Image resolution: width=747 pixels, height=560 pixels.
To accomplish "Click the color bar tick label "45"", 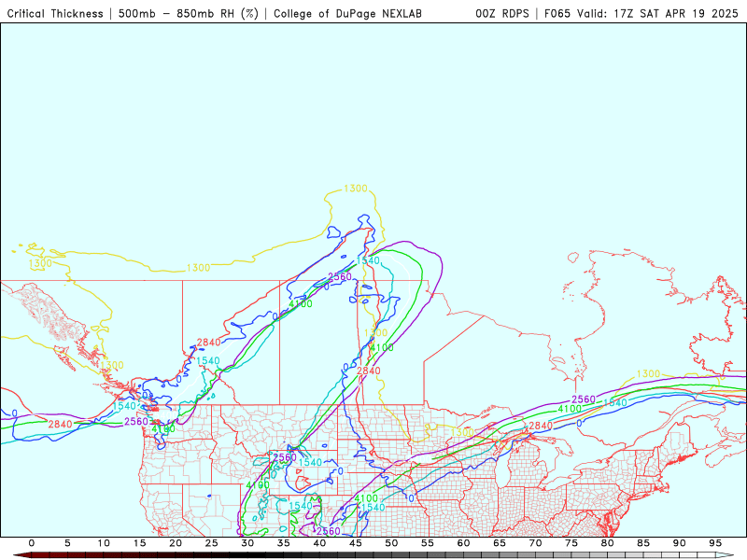I will pos(356,543).
